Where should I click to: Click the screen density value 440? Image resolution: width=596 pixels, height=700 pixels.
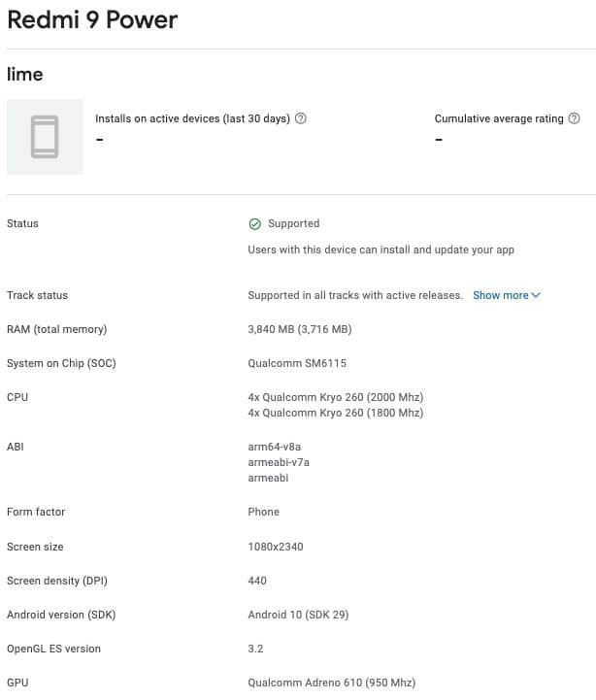click(257, 581)
